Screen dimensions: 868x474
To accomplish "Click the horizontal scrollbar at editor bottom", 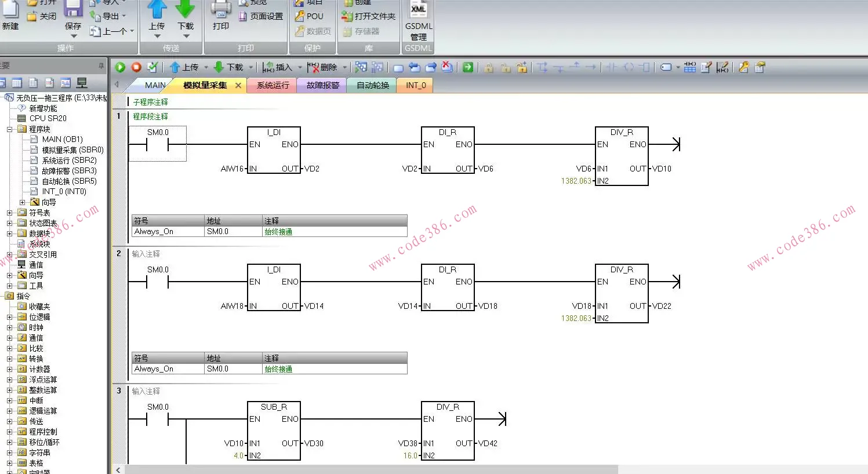I will [x=371, y=469].
